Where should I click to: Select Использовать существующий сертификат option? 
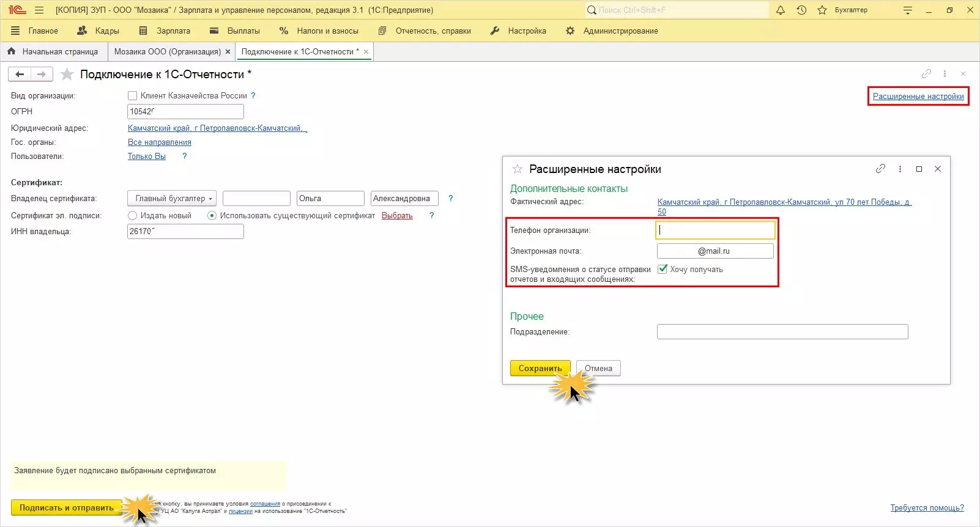pyautogui.click(x=212, y=216)
